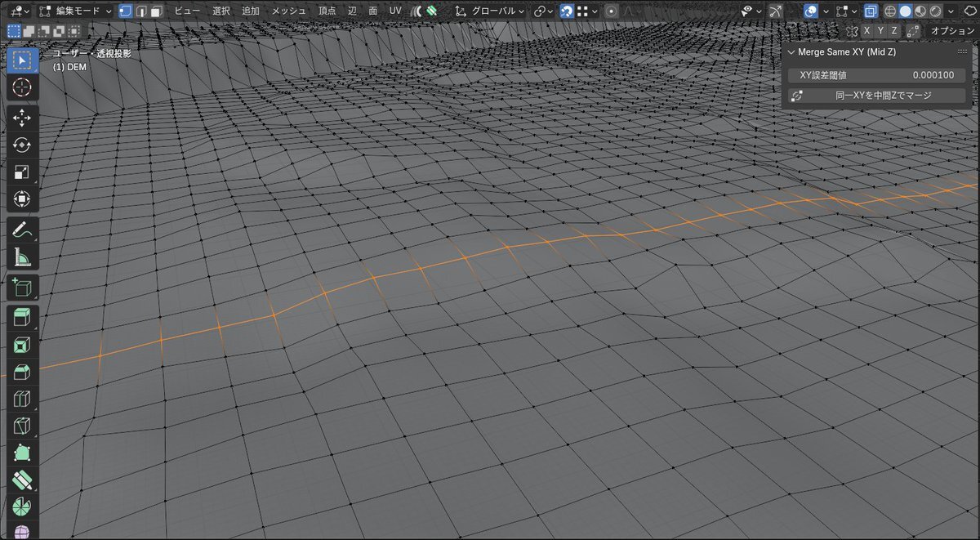Click 同一XYを中間Zでマージ button
The height and width of the screenshot is (540, 980).
click(876, 96)
